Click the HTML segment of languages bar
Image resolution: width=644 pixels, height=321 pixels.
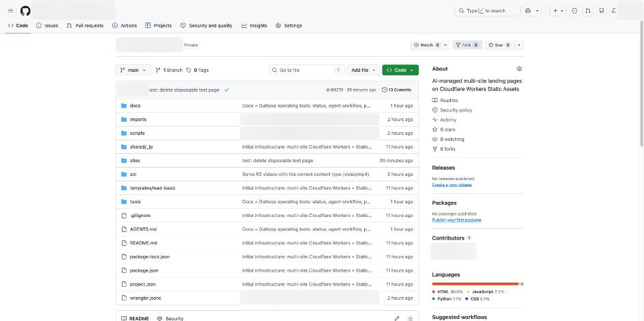(x=475, y=283)
